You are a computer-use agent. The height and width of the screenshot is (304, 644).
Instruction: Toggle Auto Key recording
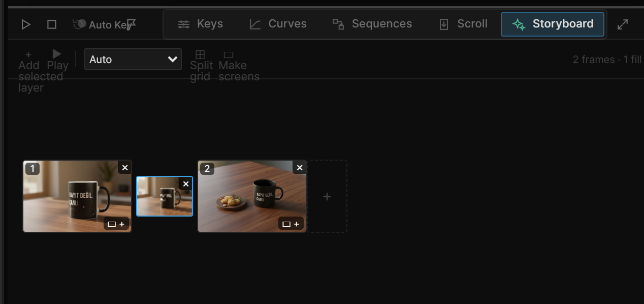pos(102,24)
